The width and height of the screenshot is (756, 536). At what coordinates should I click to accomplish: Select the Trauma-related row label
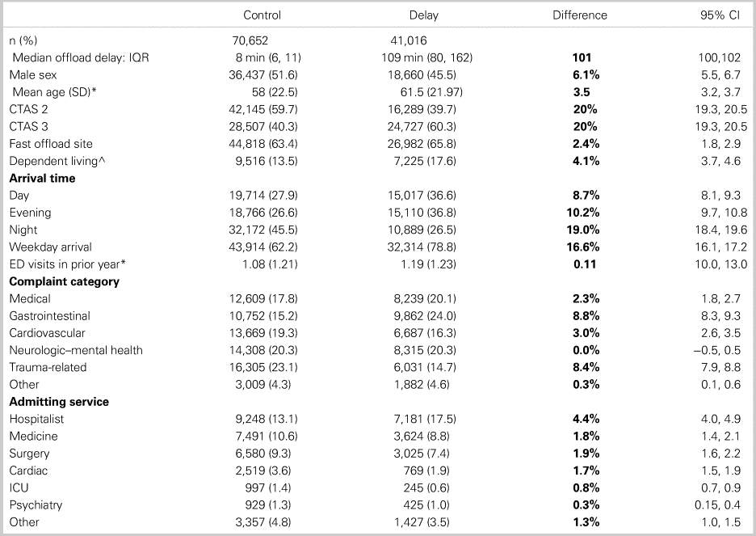pyautogui.click(x=48, y=367)
